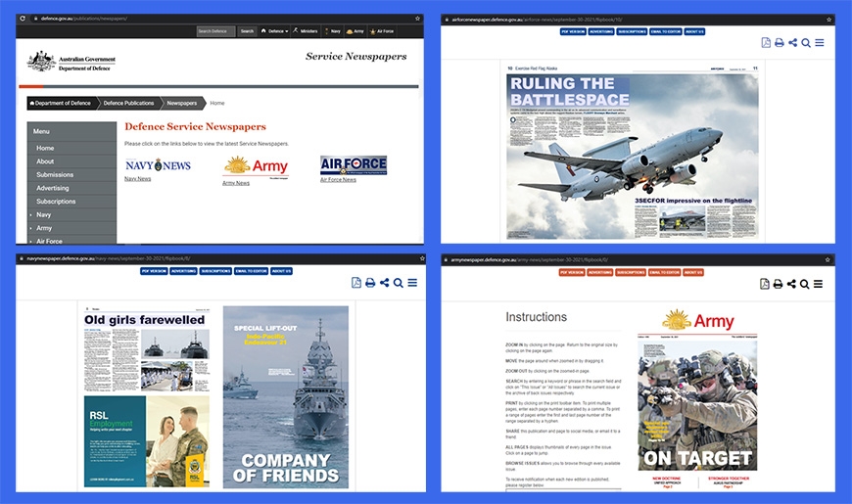
Task: Share icon in Army flipbook toolbar
Action: (791, 284)
